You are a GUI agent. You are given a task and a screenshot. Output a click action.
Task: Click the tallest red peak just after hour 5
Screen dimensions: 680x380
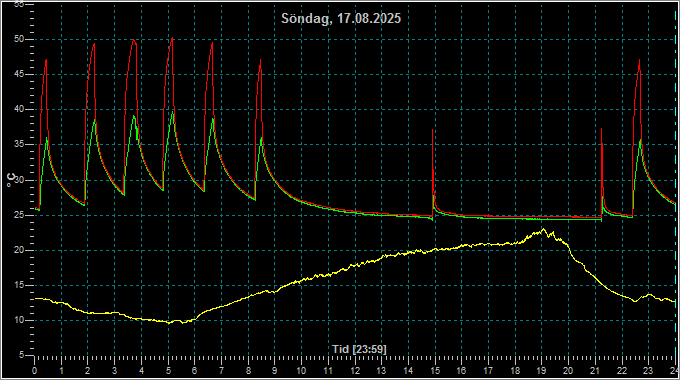coord(172,38)
